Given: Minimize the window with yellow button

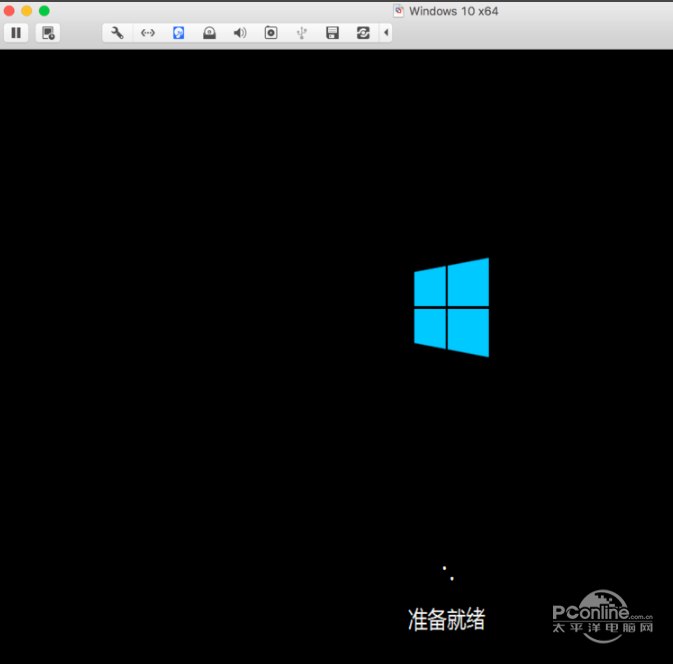Looking at the screenshot, I should [x=27, y=10].
